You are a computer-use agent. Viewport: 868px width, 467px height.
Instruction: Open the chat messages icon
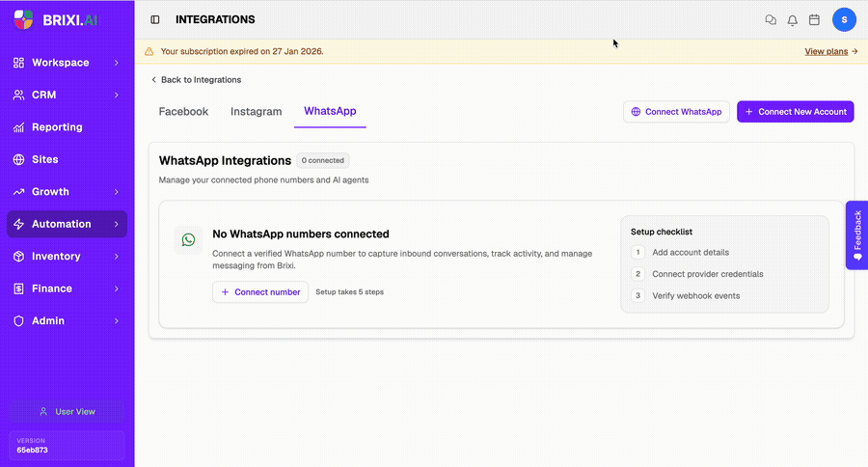(771, 20)
